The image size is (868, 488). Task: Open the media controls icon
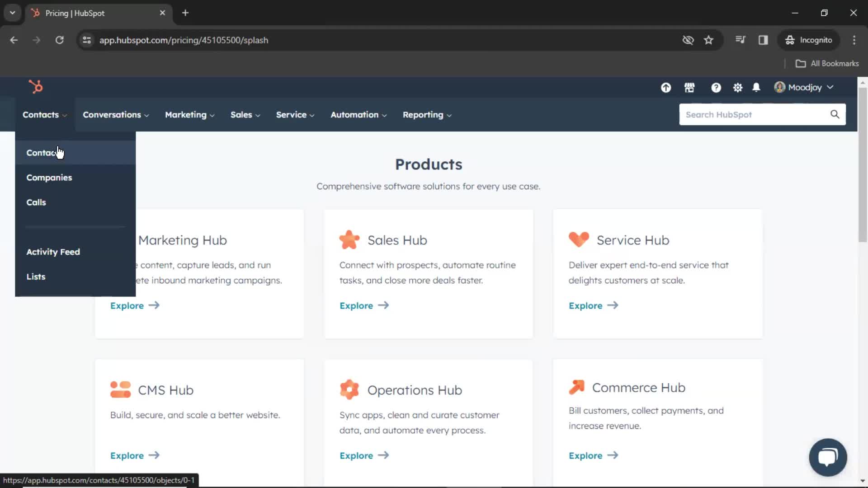740,40
